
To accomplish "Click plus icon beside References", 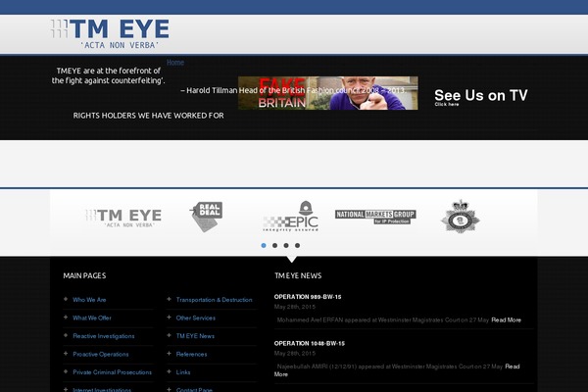I will (x=169, y=354).
